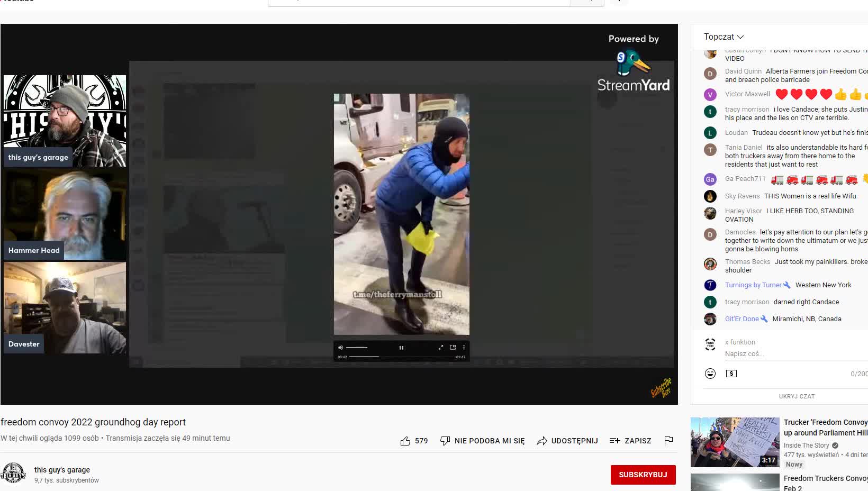Click Turnings by Turner username
This screenshot has height=491, width=868.
click(753, 285)
